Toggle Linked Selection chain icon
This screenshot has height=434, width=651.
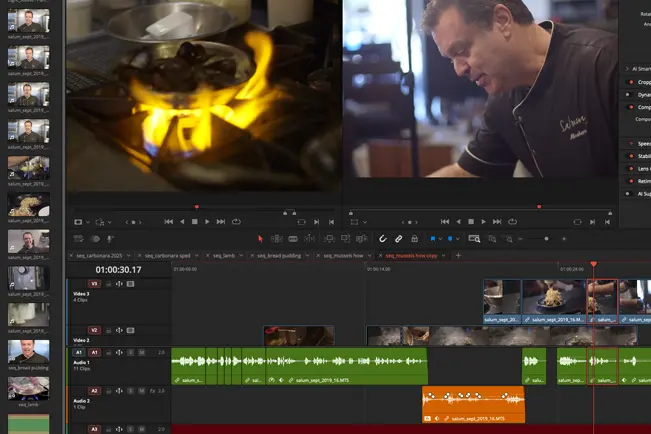click(399, 239)
